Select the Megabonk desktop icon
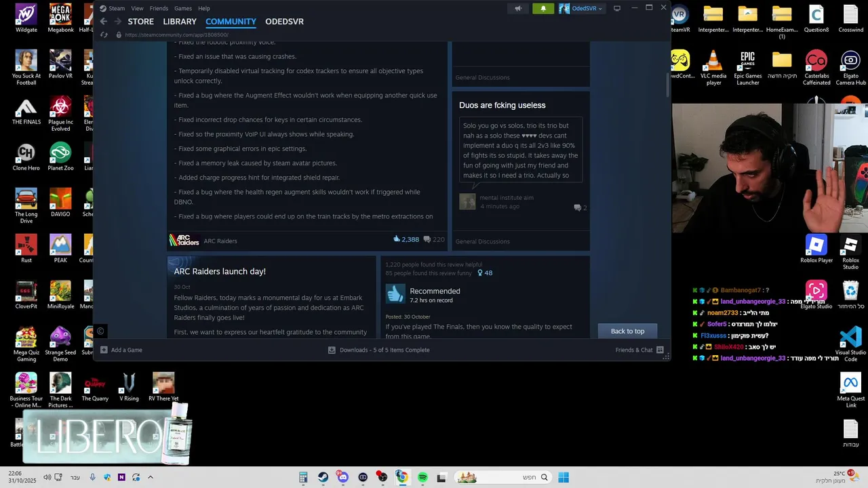 pos(60,18)
